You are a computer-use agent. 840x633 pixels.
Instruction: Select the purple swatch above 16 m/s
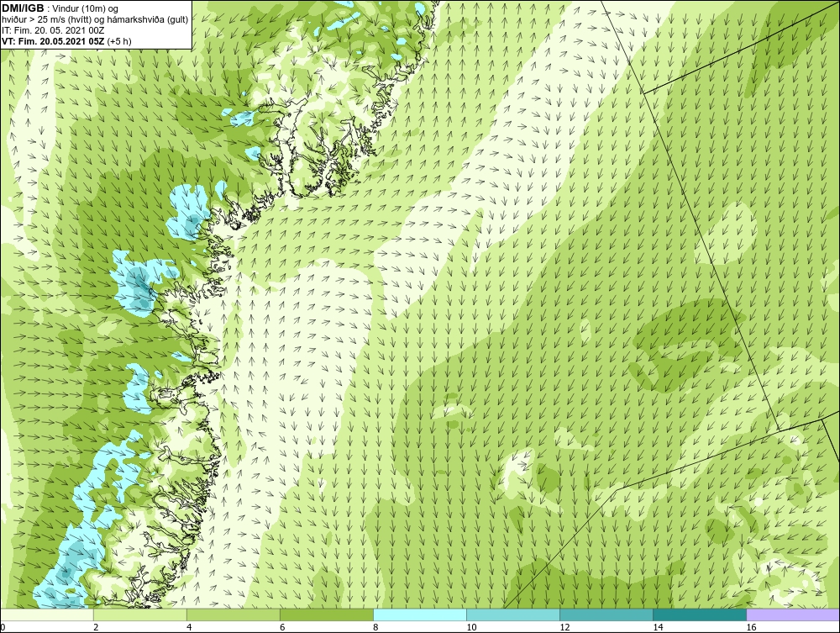792,615
